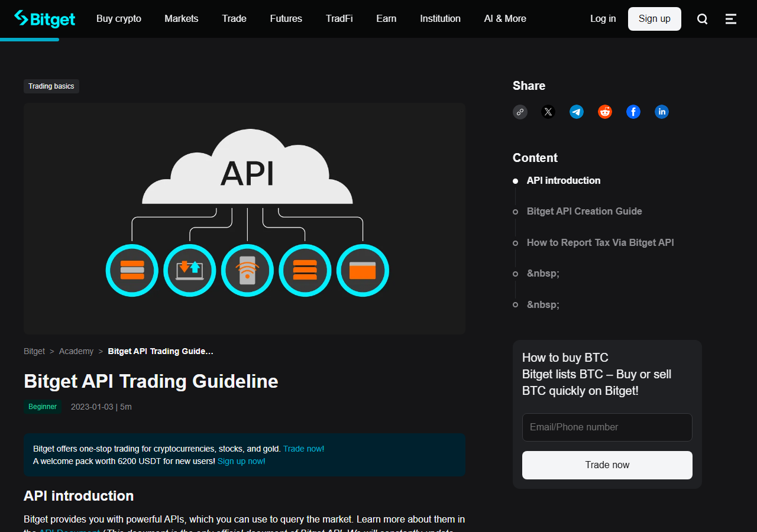Screen dimensions: 757x532
Task: Share article on Reddit
Action: click(605, 112)
